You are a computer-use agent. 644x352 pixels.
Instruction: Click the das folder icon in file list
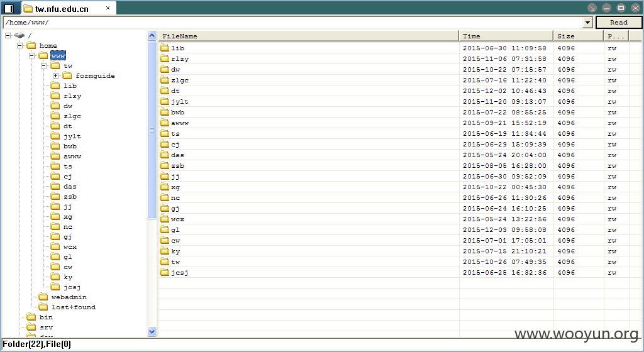[x=165, y=155]
